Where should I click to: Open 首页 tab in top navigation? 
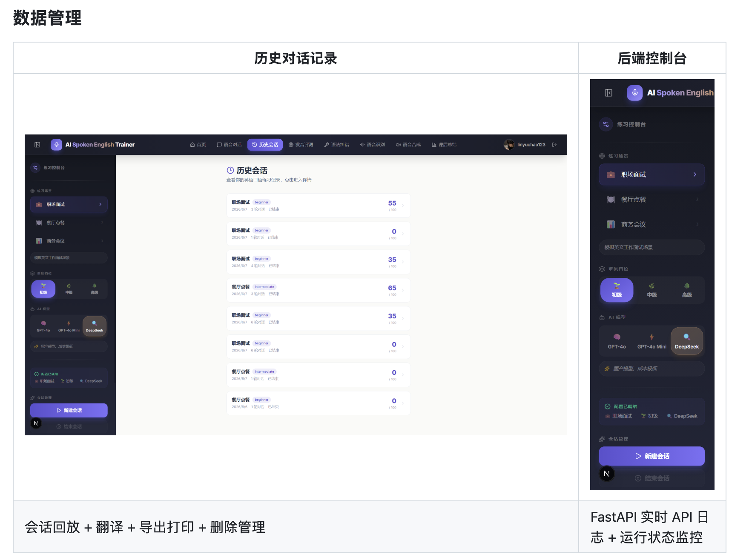coord(198,145)
